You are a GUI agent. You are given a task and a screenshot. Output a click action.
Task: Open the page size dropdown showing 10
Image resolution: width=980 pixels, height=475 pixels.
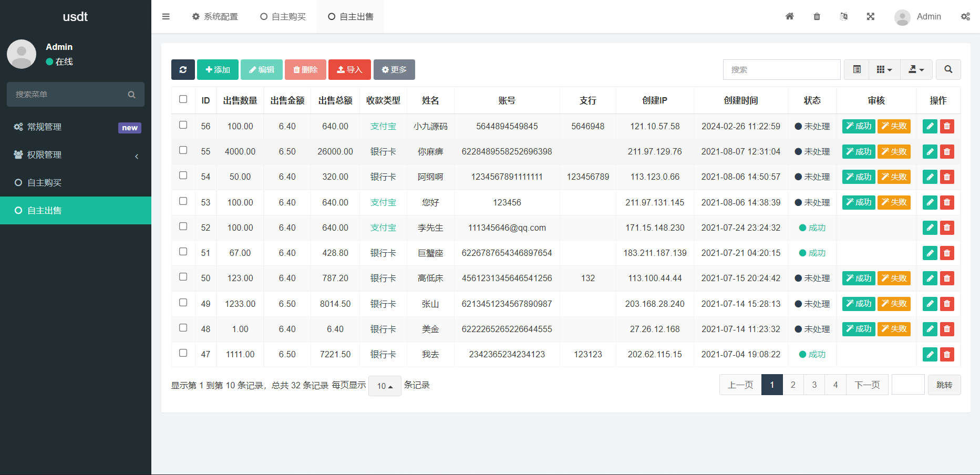pyautogui.click(x=385, y=386)
